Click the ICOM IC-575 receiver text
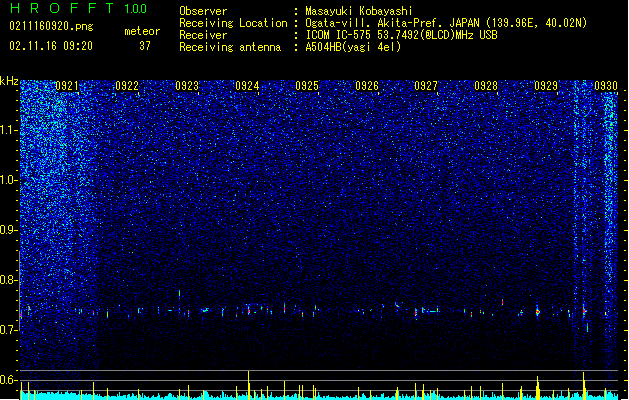Viewport: 629px width, 400px height. click(x=402, y=35)
